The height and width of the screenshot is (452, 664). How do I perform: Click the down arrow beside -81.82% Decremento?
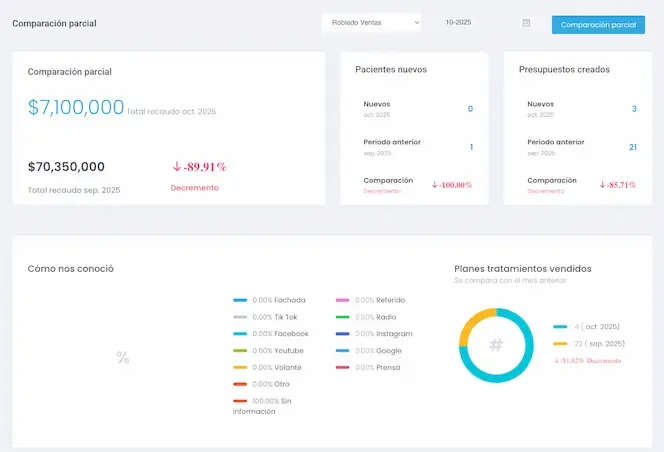(556, 360)
